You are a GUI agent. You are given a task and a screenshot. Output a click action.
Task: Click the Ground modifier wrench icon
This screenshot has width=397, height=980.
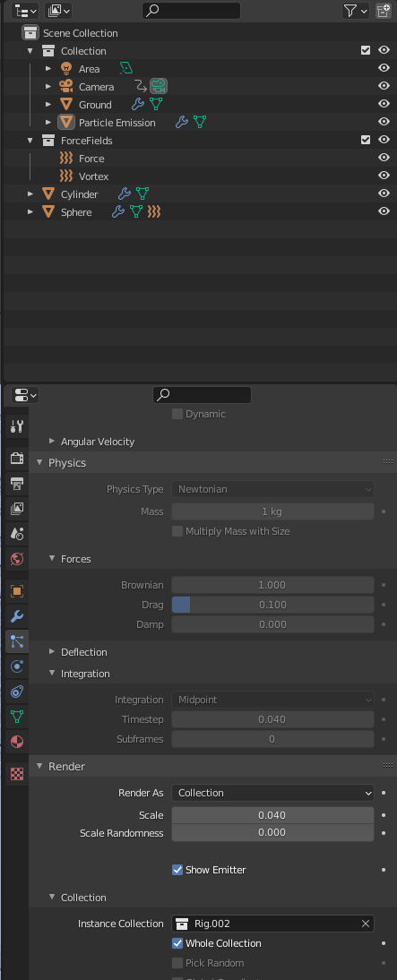(x=137, y=105)
